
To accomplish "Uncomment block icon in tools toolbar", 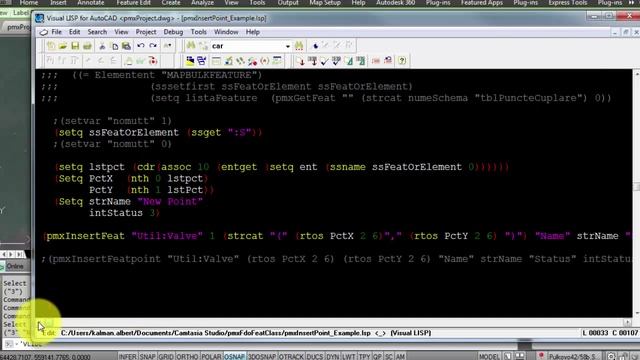I will click(x=388, y=61).
